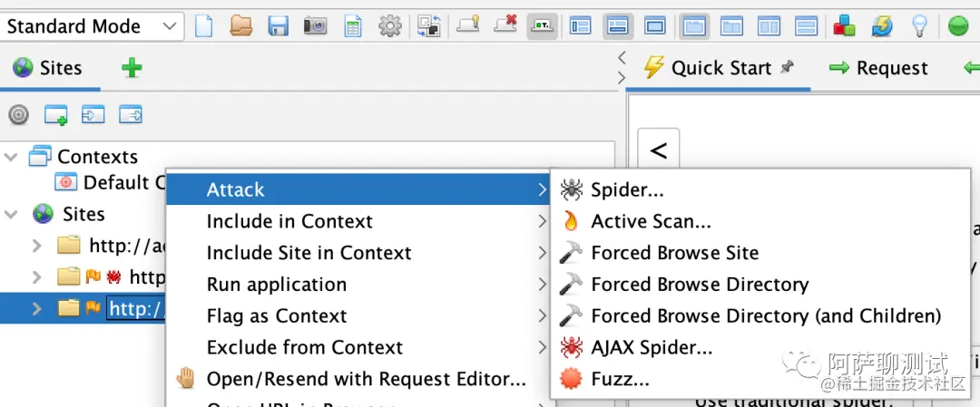The width and height of the screenshot is (980, 407).
Task: Click the new context icon with green plus
Action: (55, 115)
